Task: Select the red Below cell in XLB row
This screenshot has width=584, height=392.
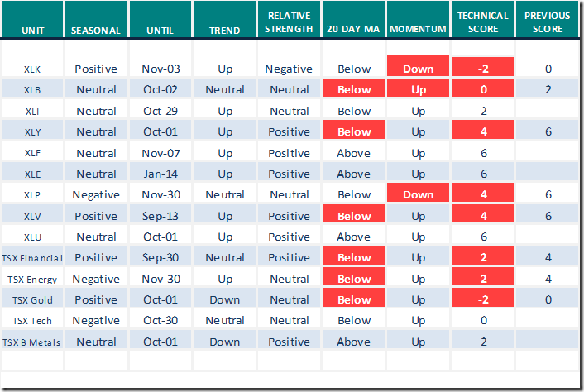Action: pos(354,90)
